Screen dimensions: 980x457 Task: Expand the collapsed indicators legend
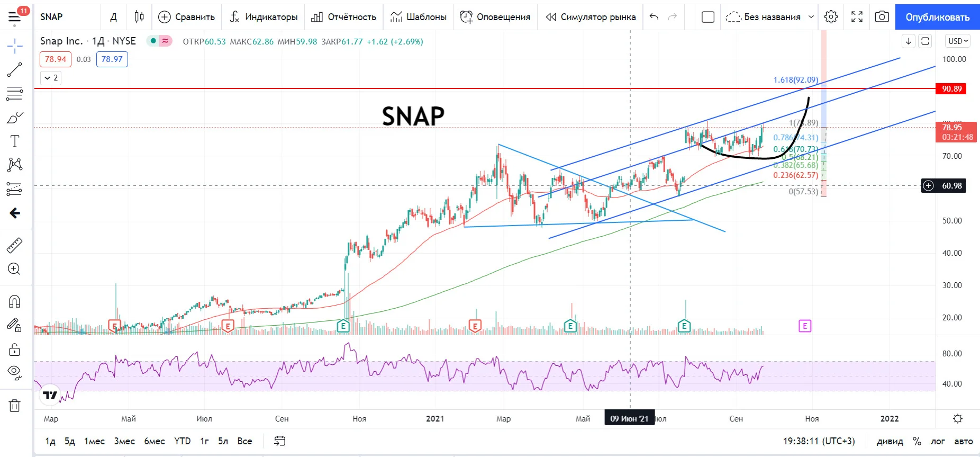tap(51, 78)
